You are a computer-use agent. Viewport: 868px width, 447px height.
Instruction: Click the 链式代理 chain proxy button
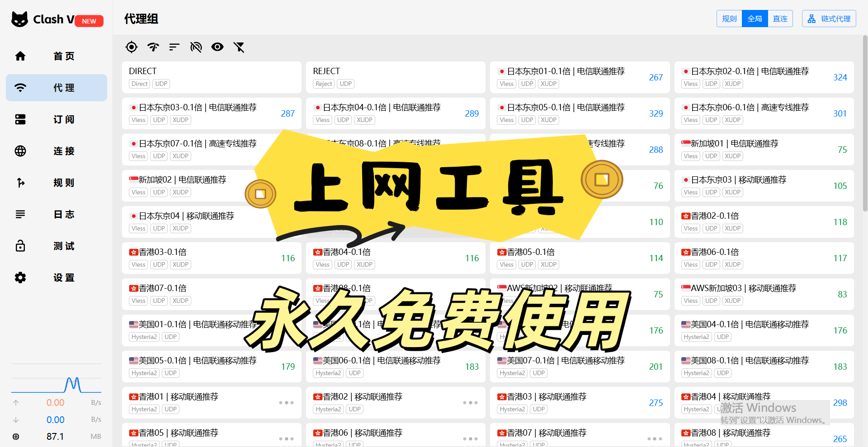pyautogui.click(x=829, y=19)
